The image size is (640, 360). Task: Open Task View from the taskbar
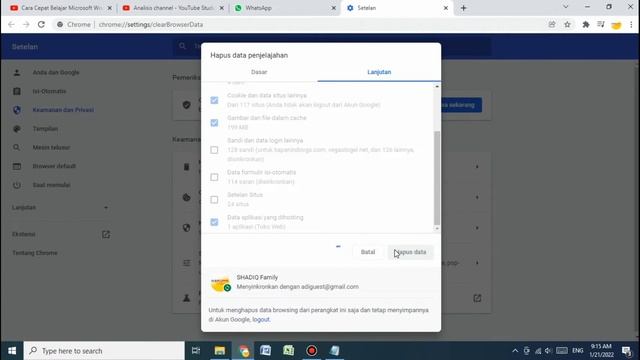196,351
